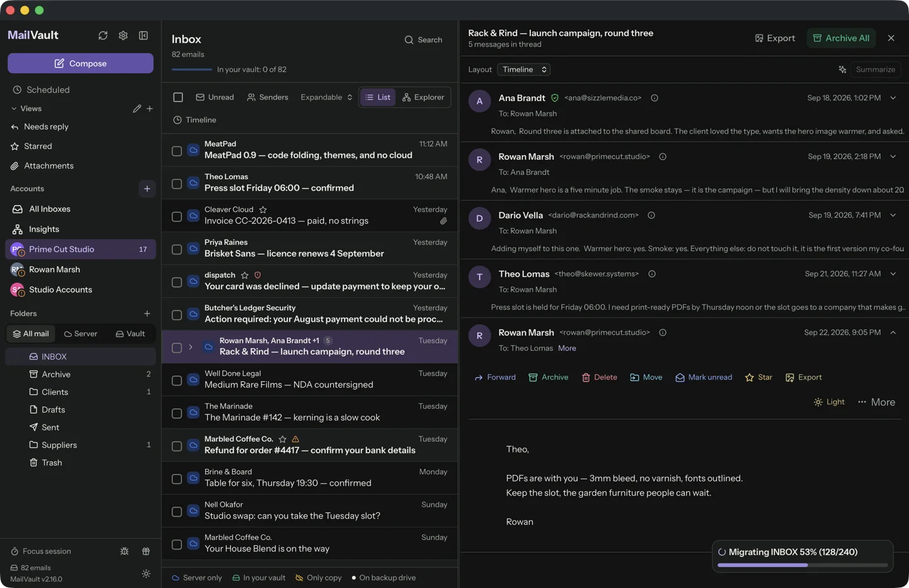Edit views with the pencil icon
The image size is (909, 588).
click(x=137, y=109)
